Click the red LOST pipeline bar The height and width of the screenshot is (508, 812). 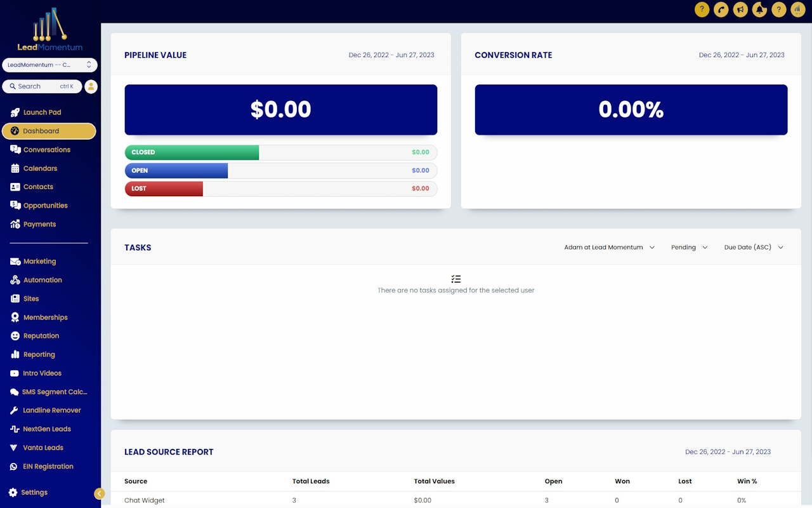click(x=164, y=189)
